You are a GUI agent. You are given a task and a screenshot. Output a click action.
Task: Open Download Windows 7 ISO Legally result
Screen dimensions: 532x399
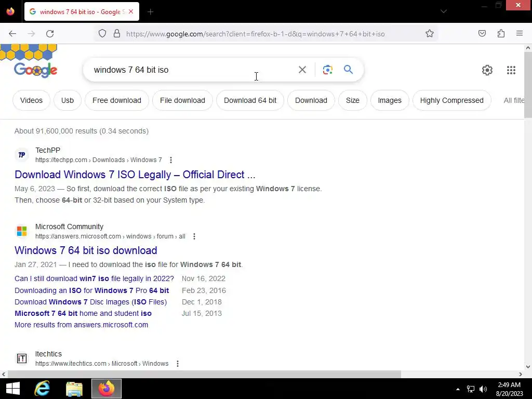135,175
